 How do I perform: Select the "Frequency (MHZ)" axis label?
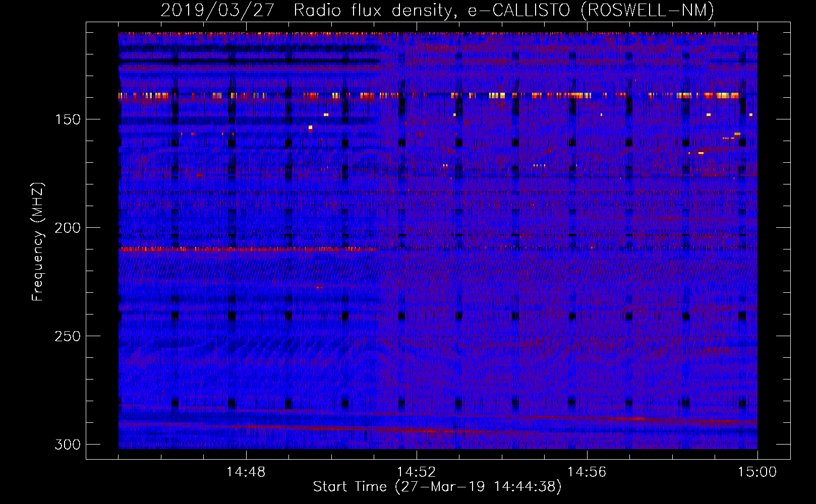click(x=38, y=242)
